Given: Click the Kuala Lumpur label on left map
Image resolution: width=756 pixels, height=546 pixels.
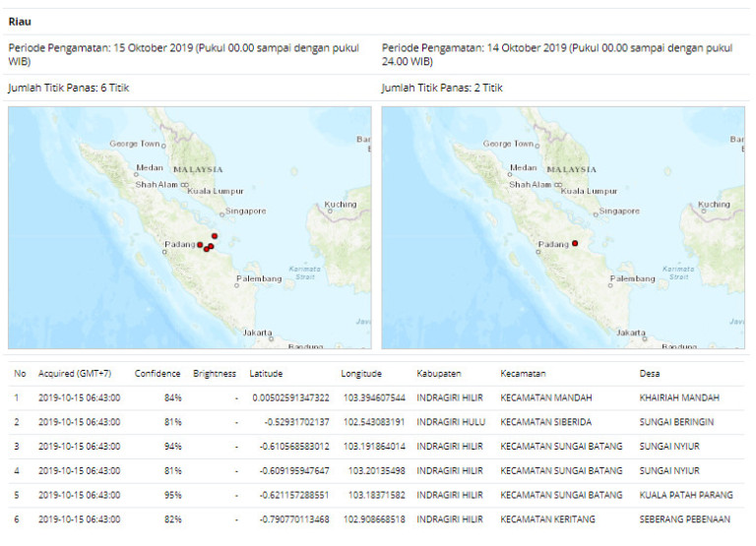Looking at the screenshot, I should [216, 191].
